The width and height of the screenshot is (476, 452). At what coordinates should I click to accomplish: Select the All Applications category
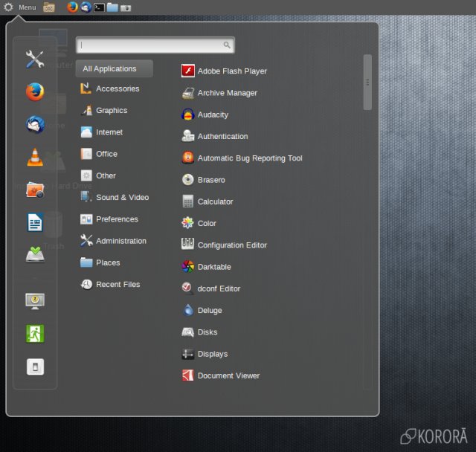tap(114, 69)
